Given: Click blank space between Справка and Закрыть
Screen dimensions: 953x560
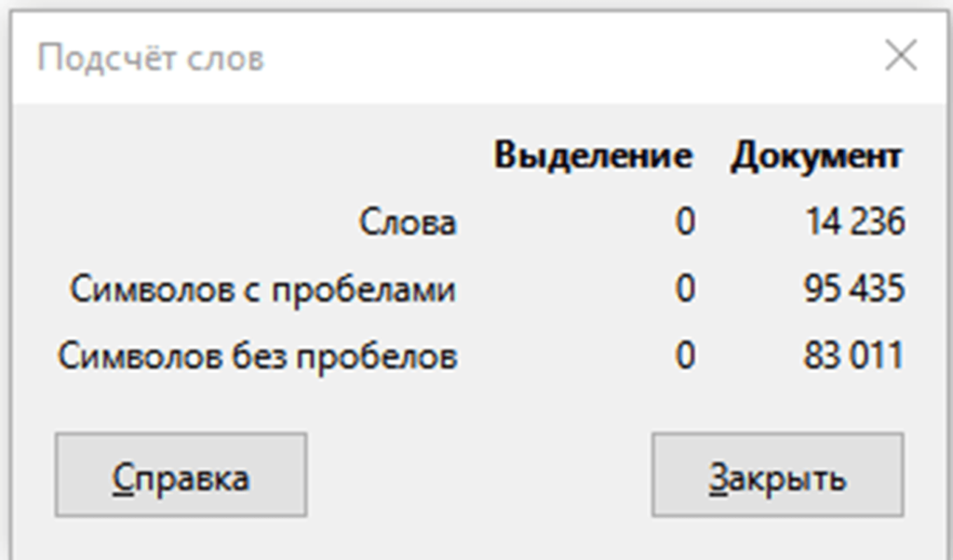Looking at the screenshot, I should coord(479,475).
